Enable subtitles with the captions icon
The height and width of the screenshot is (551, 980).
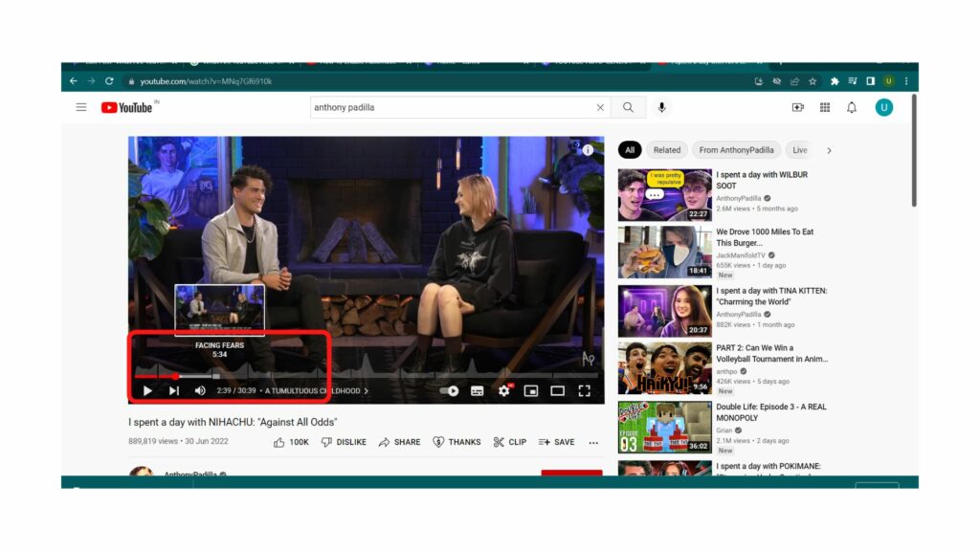click(476, 390)
